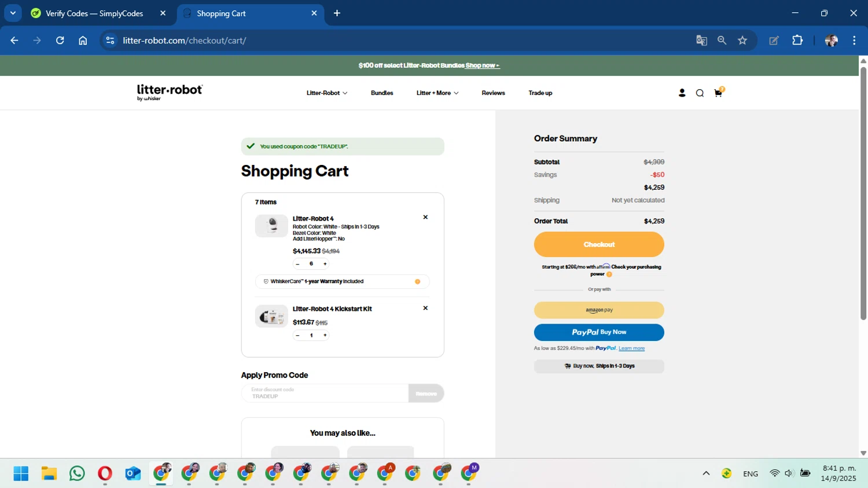Image resolution: width=868 pixels, height=488 pixels.
Task: Open the account profile icon in site header
Action: click(x=682, y=93)
